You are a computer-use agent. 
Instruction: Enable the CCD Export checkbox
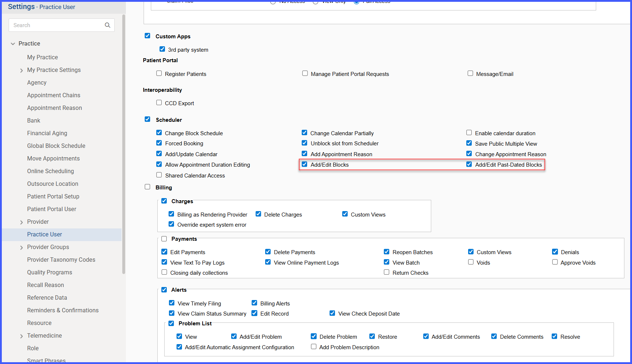click(159, 103)
